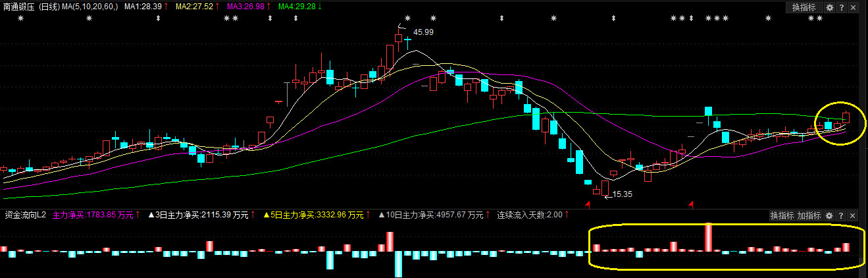Image resolution: width=868 pixels, height=278 pixels.
Task: Open settings gear of the 资金流向L2 panel
Action: 830,216
